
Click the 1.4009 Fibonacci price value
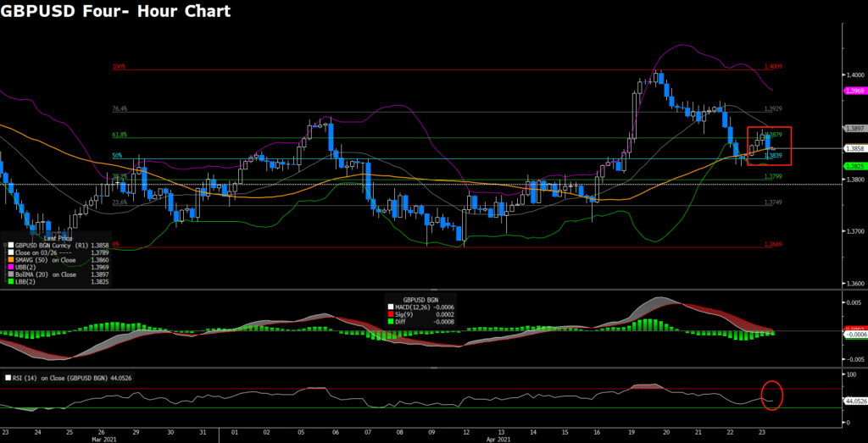[773, 66]
